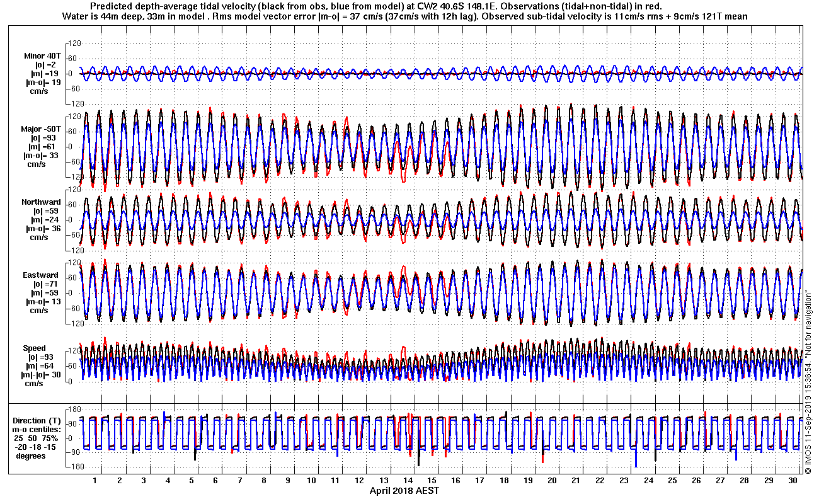
Task: Click the day '15' tick label on the date axis
Action: point(432,481)
